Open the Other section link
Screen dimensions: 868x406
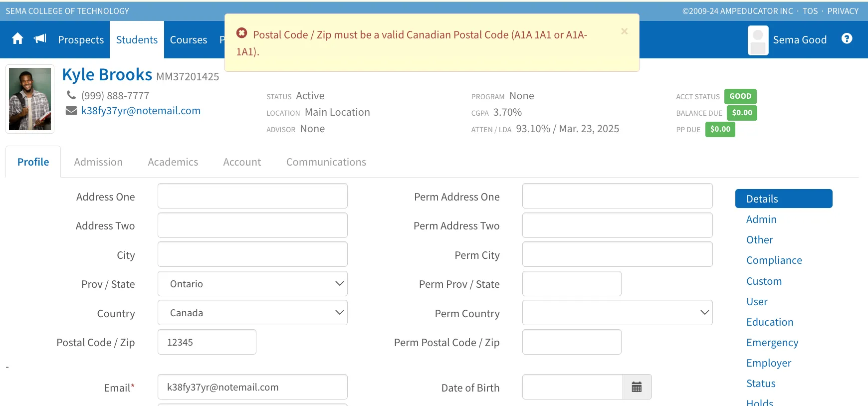[760, 240]
